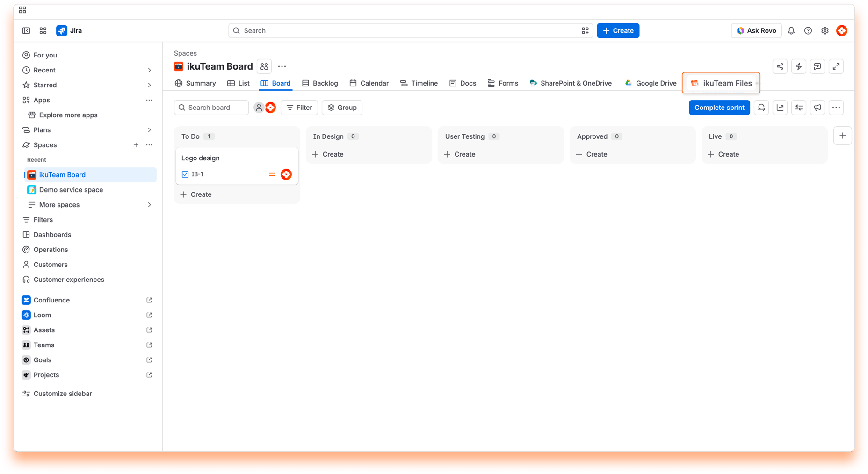This screenshot has width=868, height=474.
Task: Expand the Recent section chevron
Action: coord(149,70)
